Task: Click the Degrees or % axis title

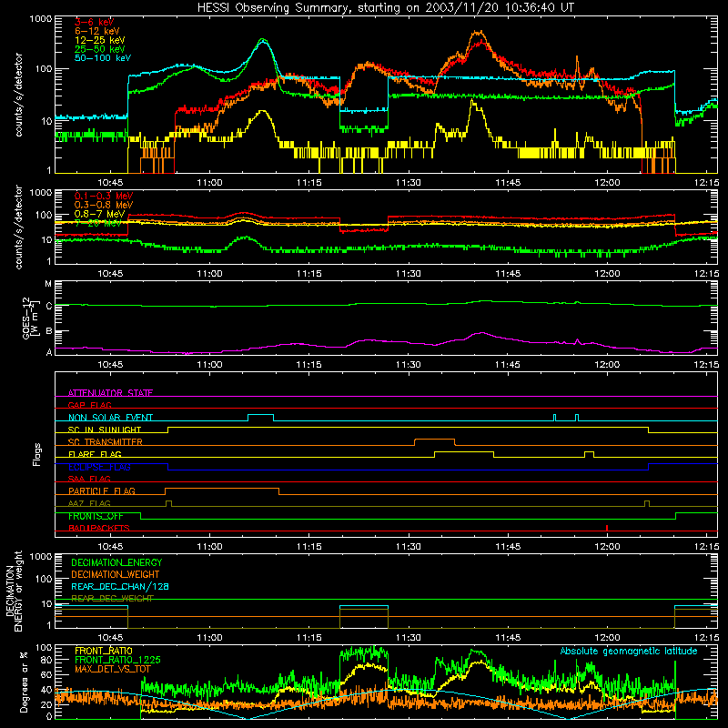Action: (24, 682)
